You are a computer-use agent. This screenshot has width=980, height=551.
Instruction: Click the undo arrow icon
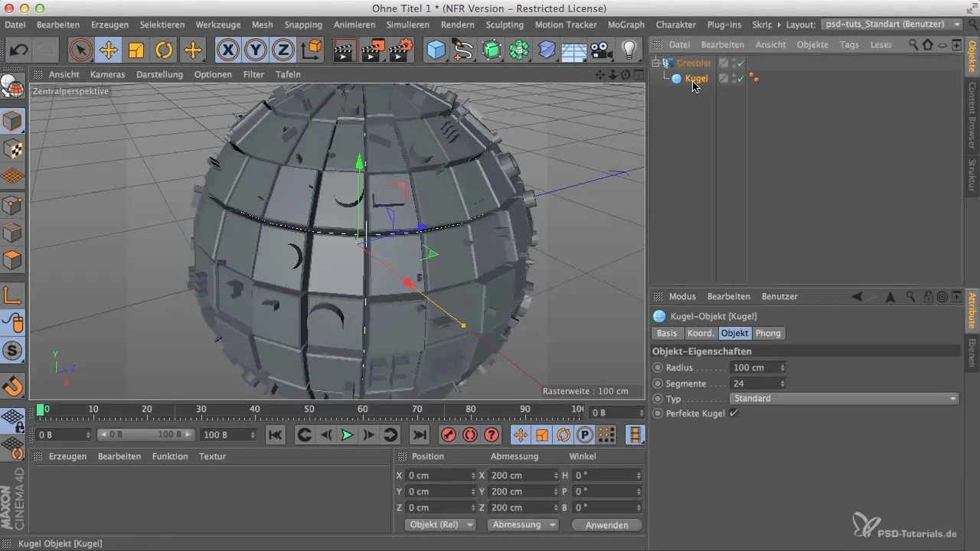pos(19,51)
